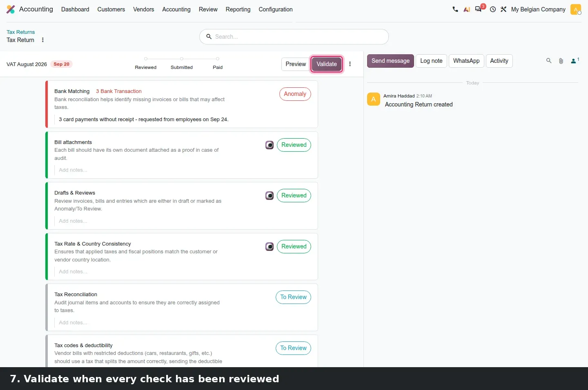Open the Tax Return actions kebab menu

(43, 40)
